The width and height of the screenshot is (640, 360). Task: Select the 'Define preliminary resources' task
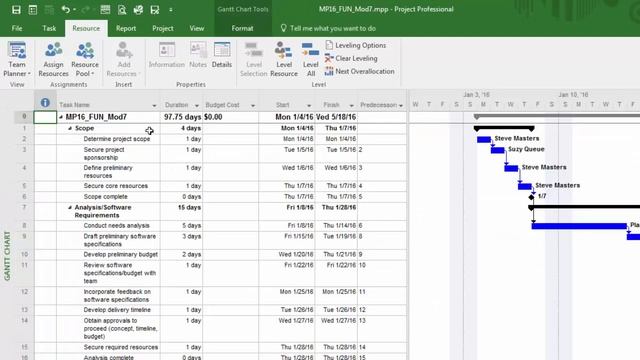(108, 172)
